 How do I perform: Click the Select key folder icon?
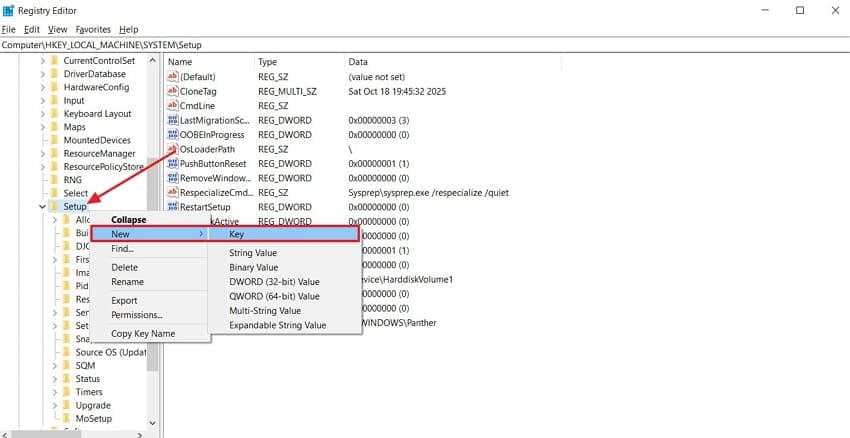(54, 193)
